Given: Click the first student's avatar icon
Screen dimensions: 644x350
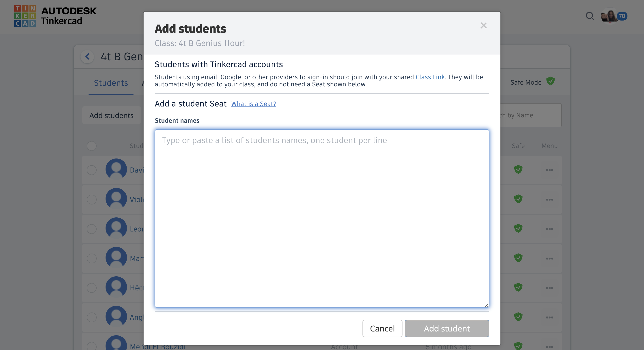Looking at the screenshot, I should tap(116, 169).
